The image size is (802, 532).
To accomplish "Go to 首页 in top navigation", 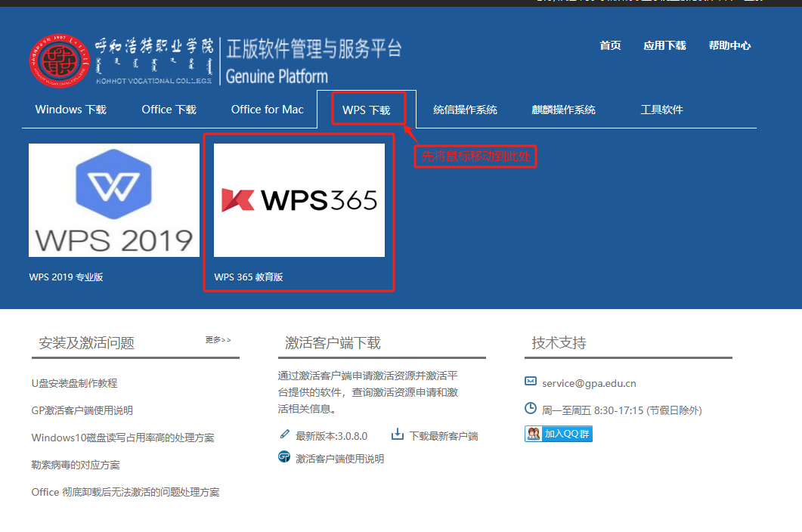I will click(610, 45).
